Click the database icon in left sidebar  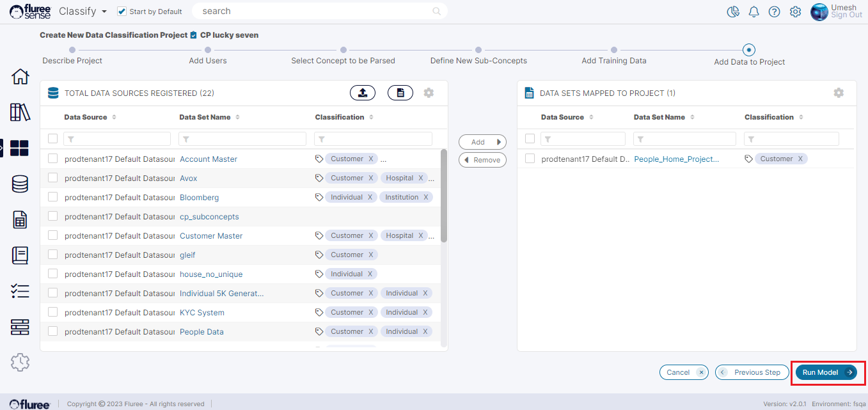coord(20,184)
